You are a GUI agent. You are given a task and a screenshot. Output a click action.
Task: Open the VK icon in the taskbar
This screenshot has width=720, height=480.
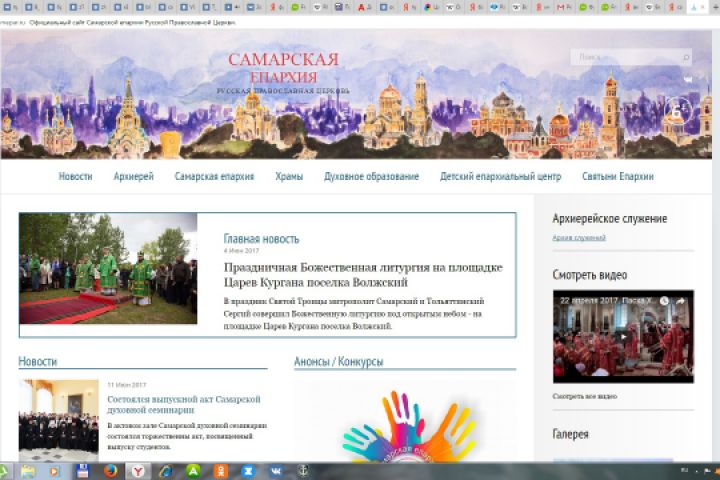[x=276, y=471]
